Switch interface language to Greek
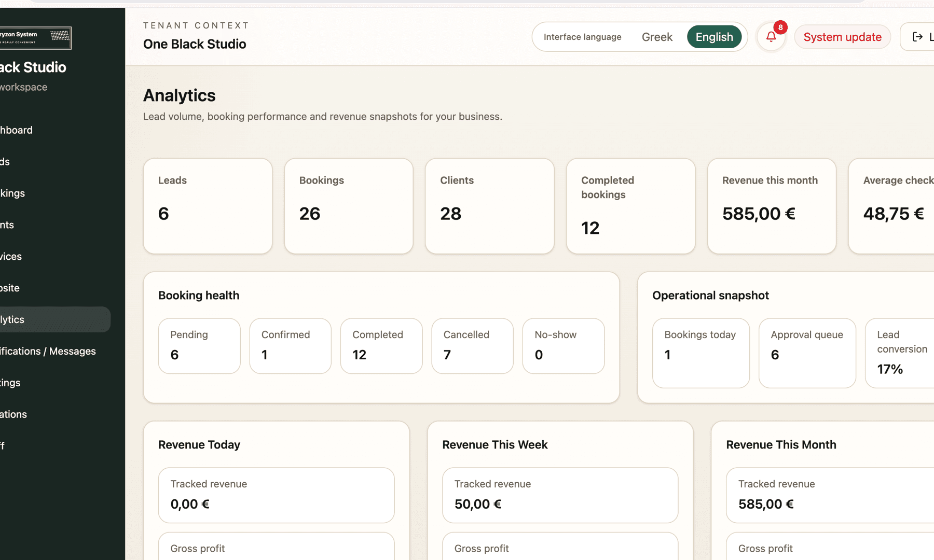The width and height of the screenshot is (934, 560). (657, 37)
